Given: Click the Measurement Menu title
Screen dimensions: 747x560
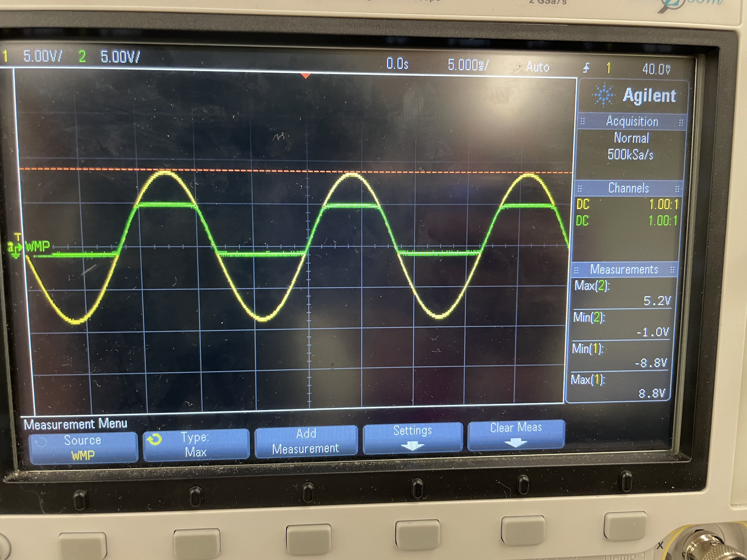Looking at the screenshot, I should tap(76, 424).
